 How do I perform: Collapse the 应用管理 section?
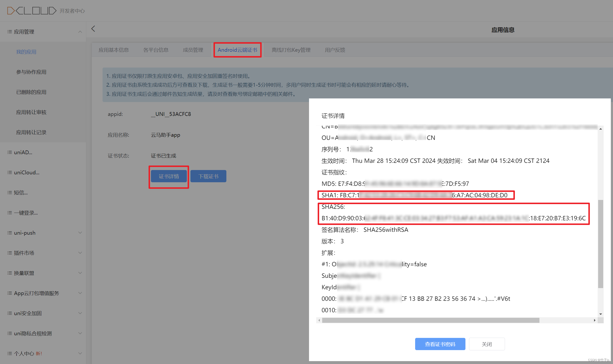80,32
